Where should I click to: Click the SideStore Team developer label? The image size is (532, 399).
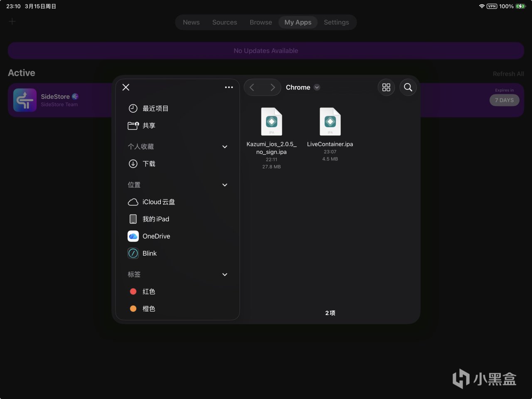pos(59,105)
